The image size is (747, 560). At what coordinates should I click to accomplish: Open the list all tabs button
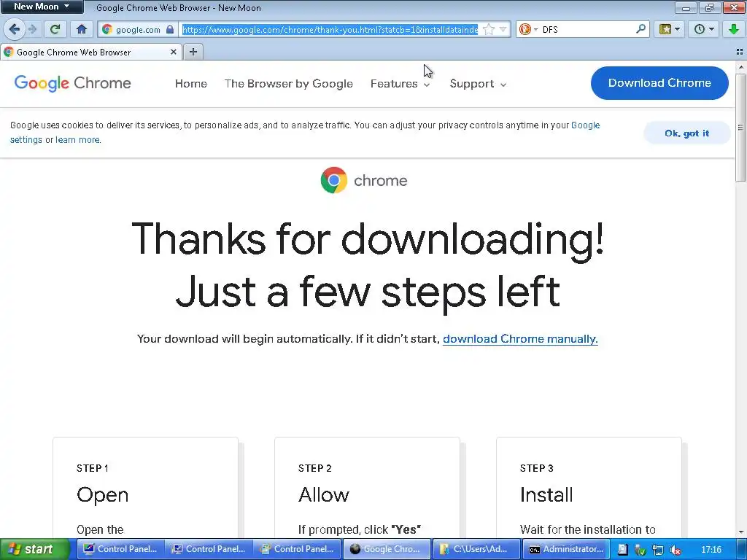coord(740,52)
